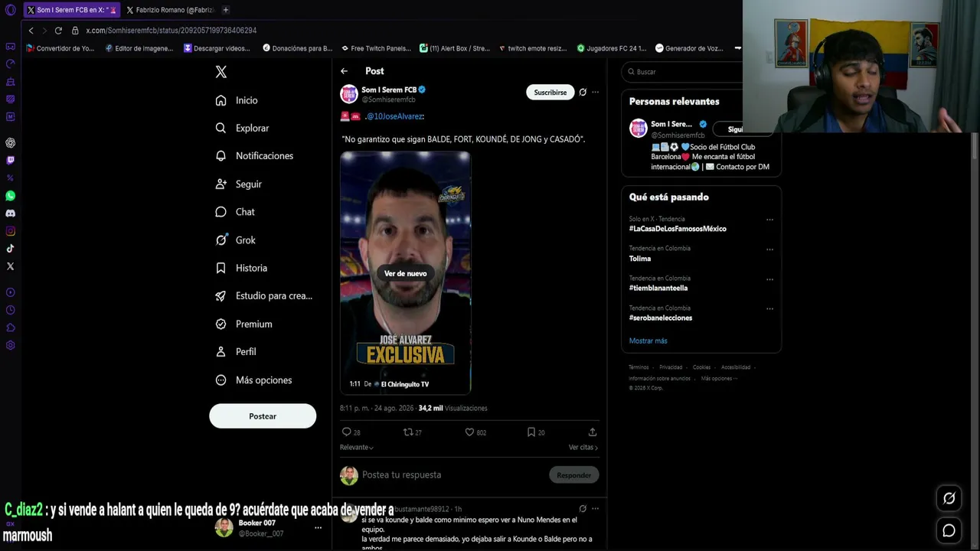This screenshot has width=980, height=551.
Task: Select the Som I Serem FCB en X tab
Action: coord(72,10)
